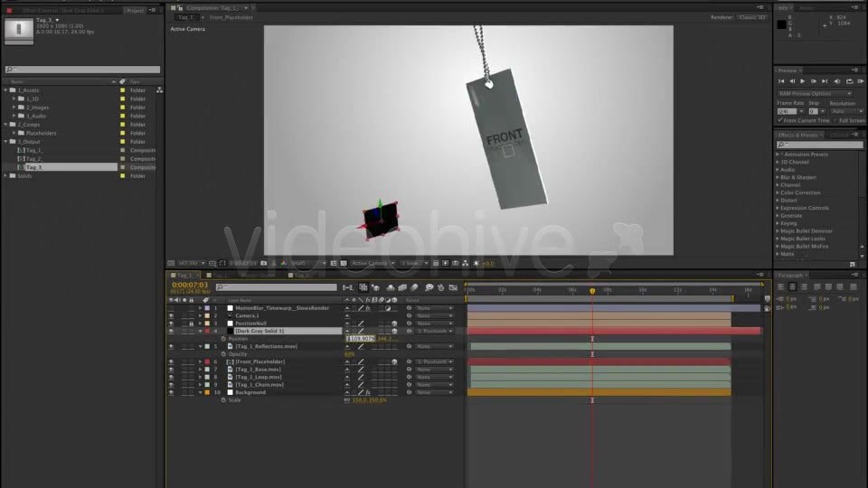Click the Show Channel color icon in the viewer

[x=284, y=263]
